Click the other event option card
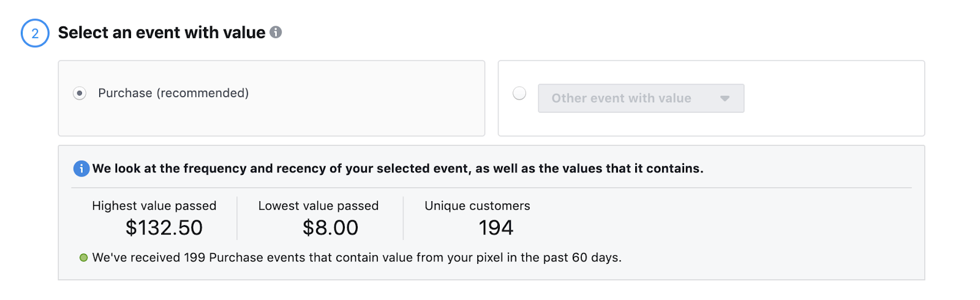This screenshot has width=980, height=300. pos(711,98)
